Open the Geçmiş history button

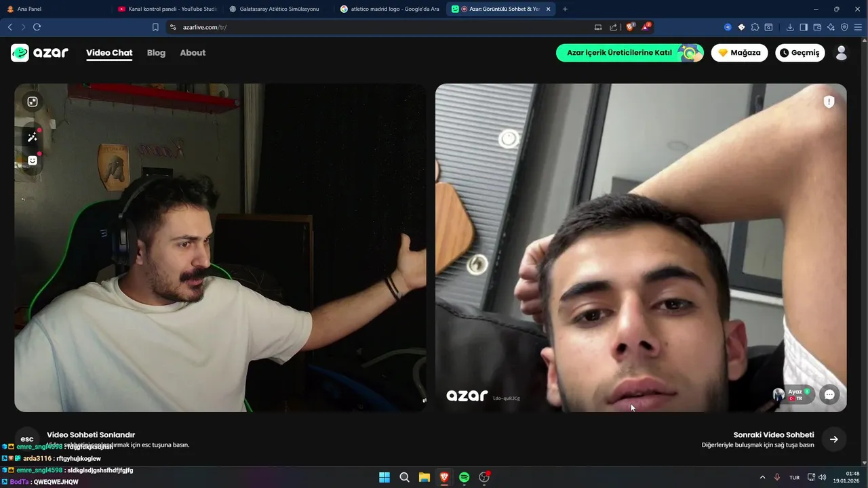coord(800,53)
